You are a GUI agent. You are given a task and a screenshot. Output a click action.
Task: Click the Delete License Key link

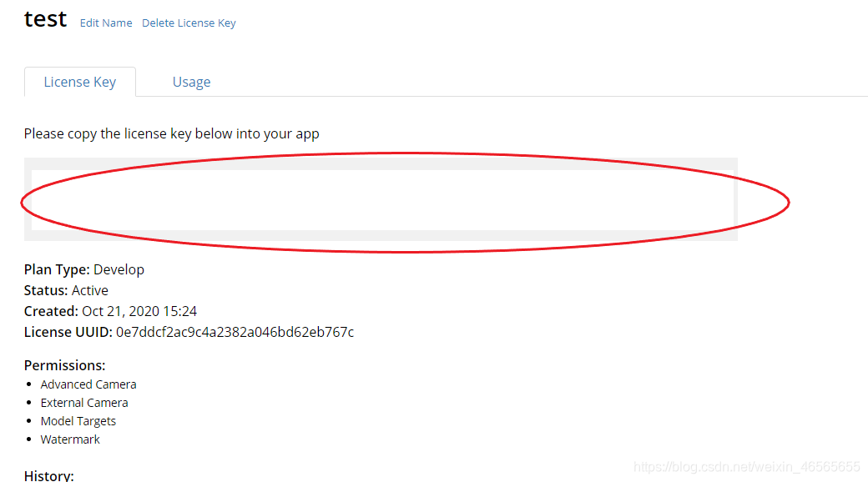tap(189, 23)
